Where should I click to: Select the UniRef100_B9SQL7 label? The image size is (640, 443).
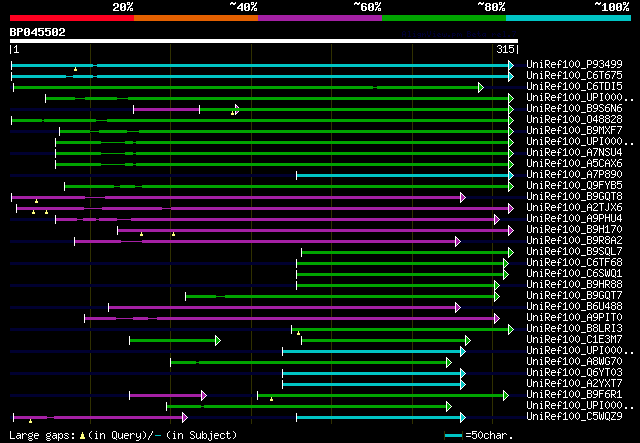pyautogui.click(x=574, y=252)
